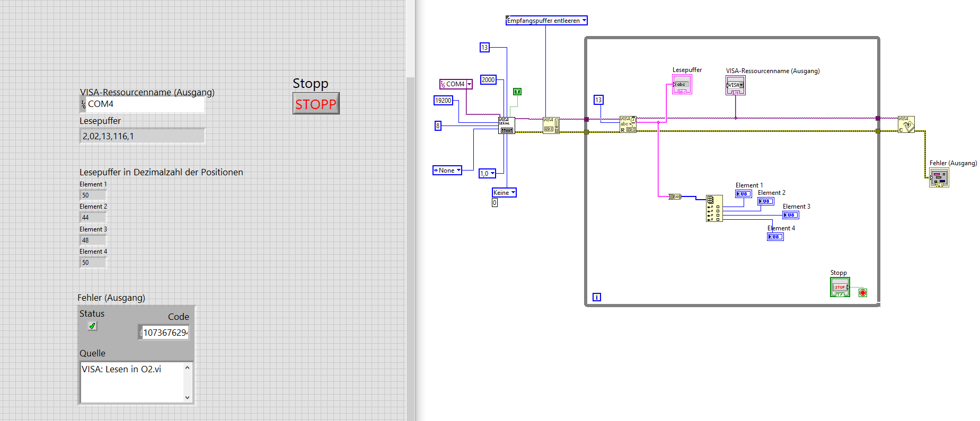Toggle the Status checkmark indicator

[93, 326]
